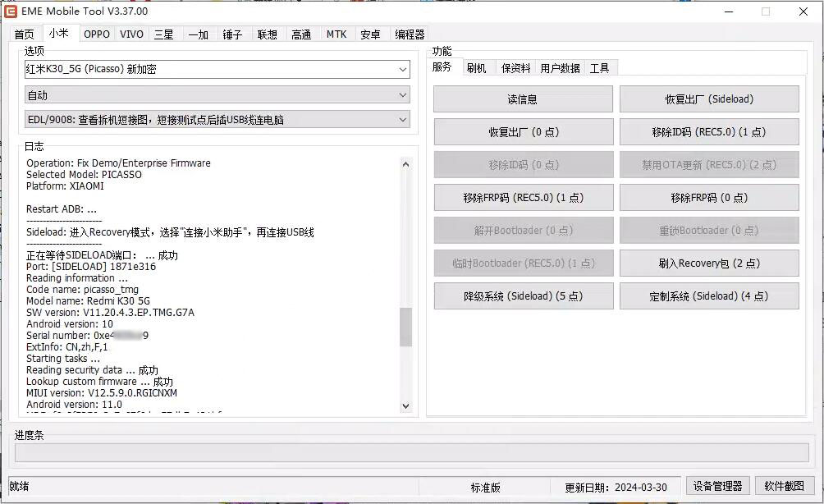Viewport: 824px width, 504px height.
Task: Click the 标准版 edition label
Action: [486, 488]
